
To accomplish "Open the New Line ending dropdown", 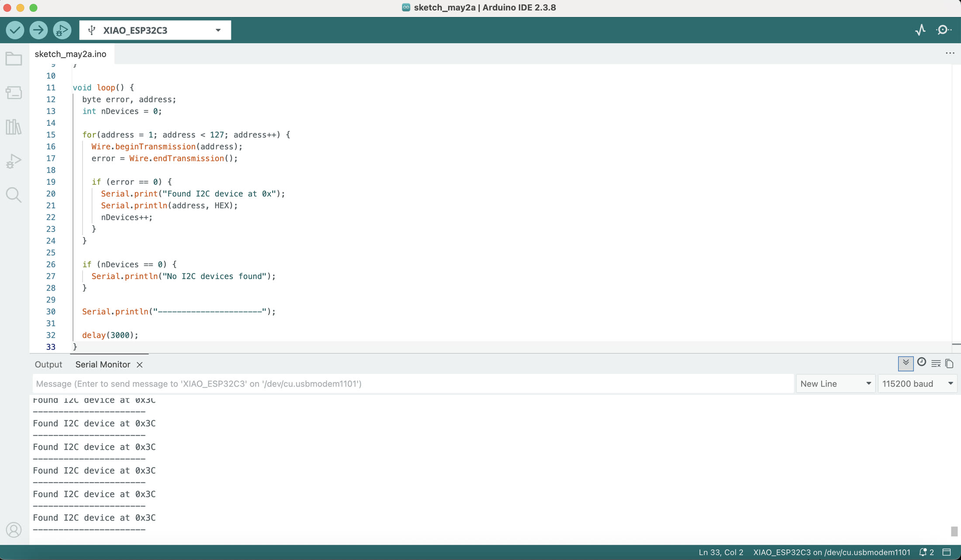I will tap(836, 384).
